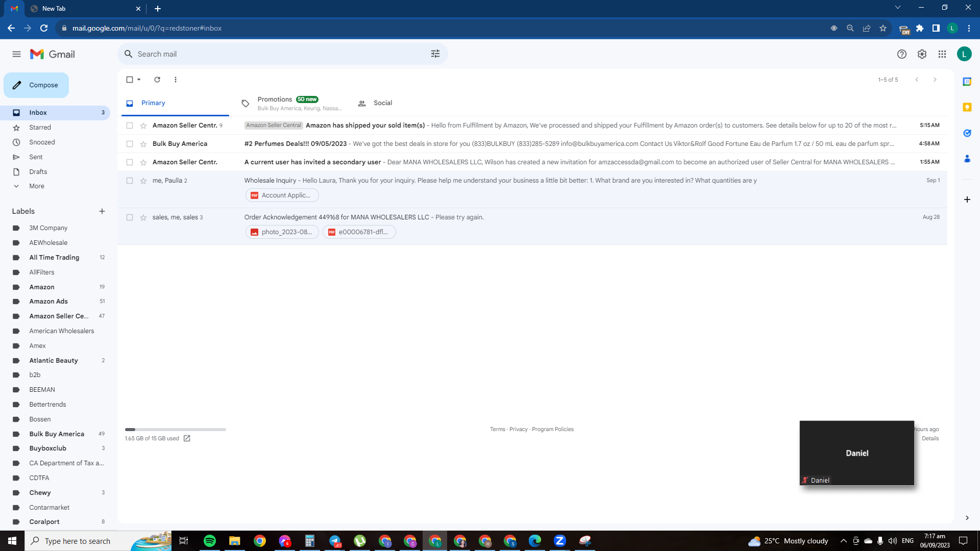Screen dimensions: 980x551
Task: Star the Wholesale Inquiry conversation
Action: coord(143,181)
